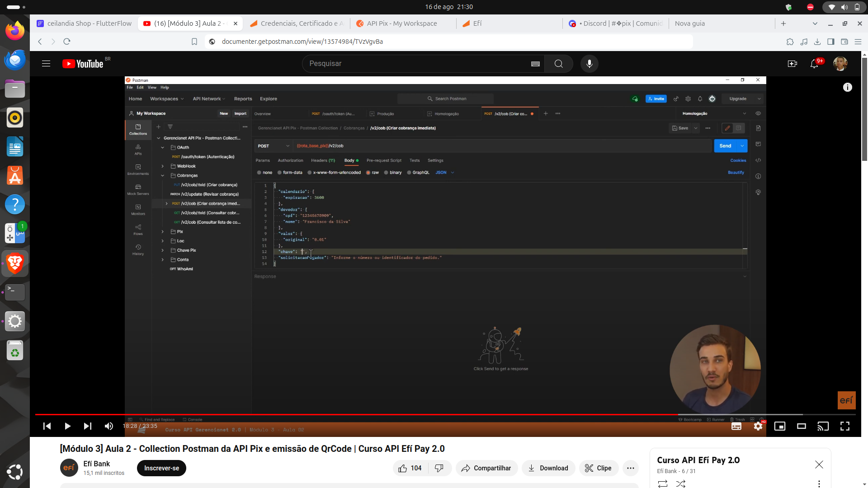Open the Efí Bank channel link
This screenshot has width=868, height=488.
tap(97, 464)
